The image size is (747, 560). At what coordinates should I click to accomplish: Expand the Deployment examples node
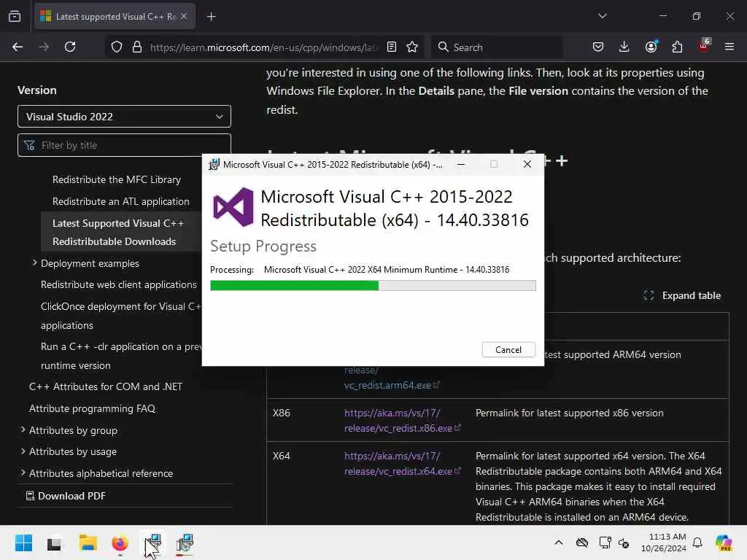pos(35,262)
